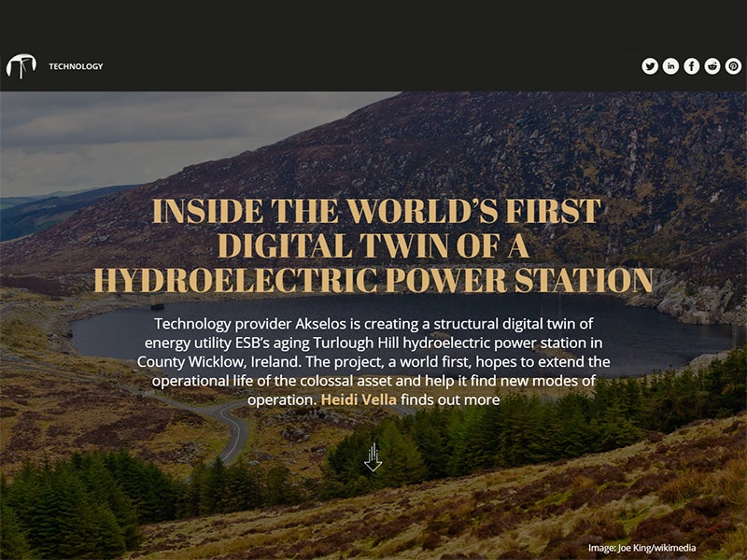Screen dimensions: 747x560
Task: Share the article on Facebook
Action: coord(692,66)
